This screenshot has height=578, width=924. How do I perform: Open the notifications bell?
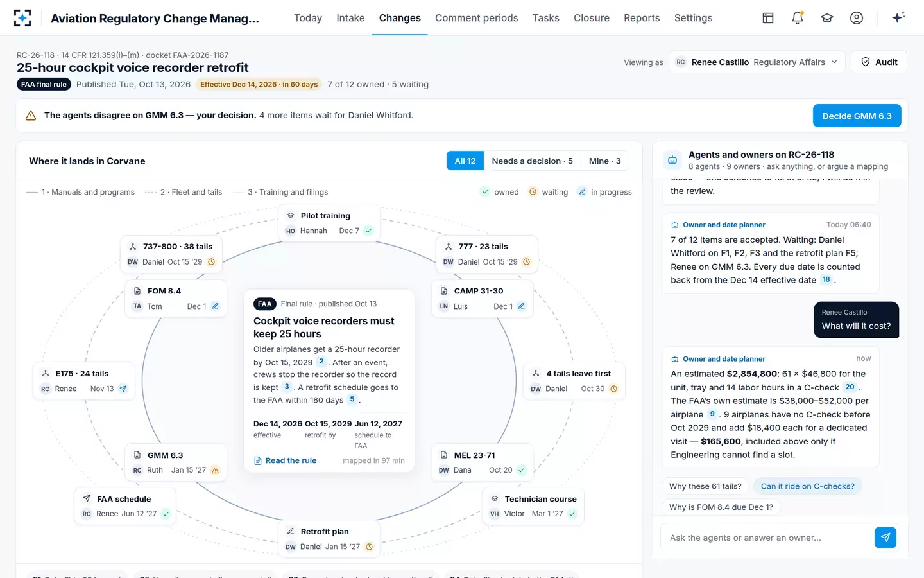click(798, 18)
